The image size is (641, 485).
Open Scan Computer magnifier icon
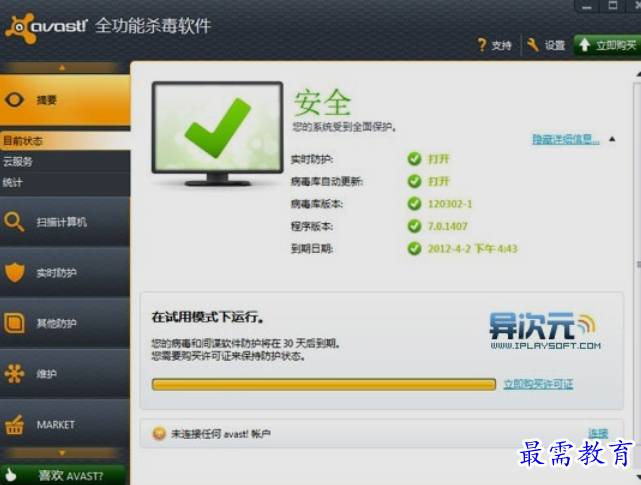pyautogui.click(x=14, y=222)
